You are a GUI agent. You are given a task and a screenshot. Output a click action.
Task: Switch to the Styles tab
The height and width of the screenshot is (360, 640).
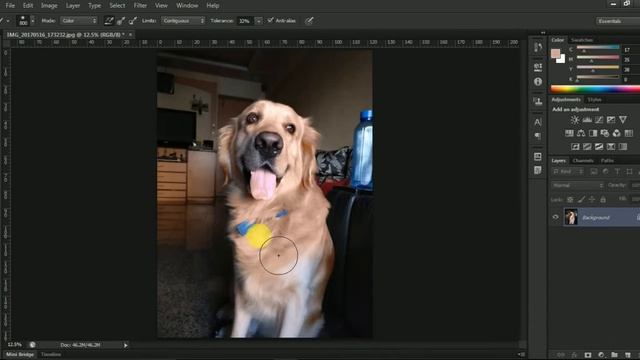pos(594,100)
